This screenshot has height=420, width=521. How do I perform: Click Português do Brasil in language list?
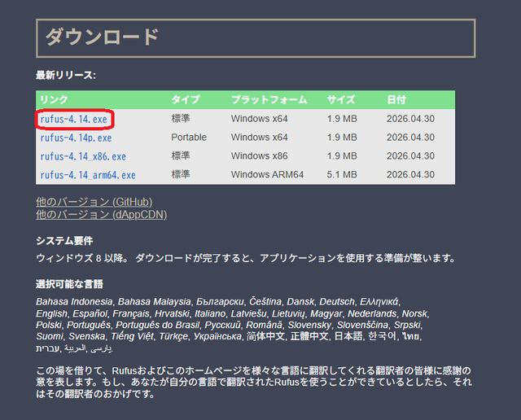click(x=158, y=325)
